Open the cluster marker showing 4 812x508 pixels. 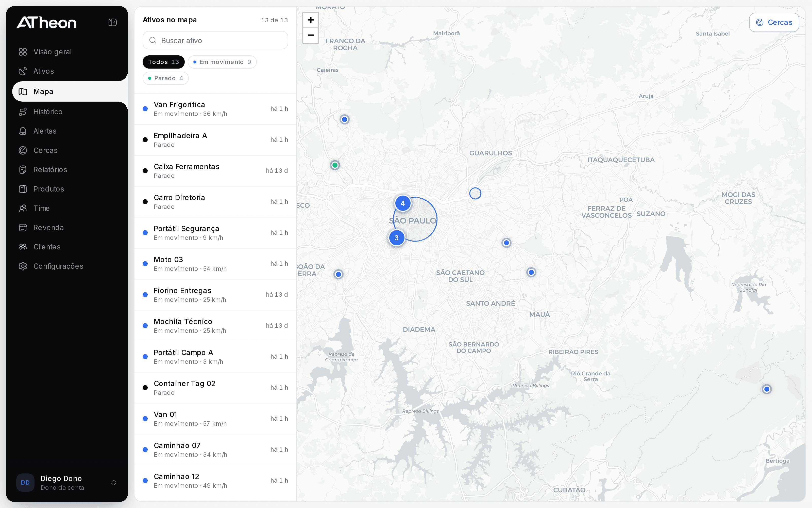pos(403,203)
